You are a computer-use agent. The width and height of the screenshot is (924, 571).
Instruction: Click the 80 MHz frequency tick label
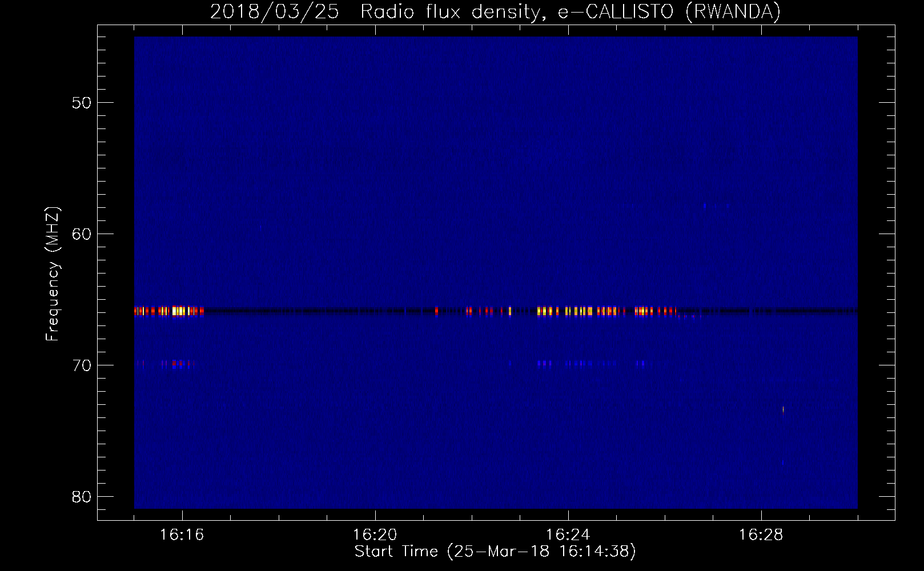tap(82, 497)
